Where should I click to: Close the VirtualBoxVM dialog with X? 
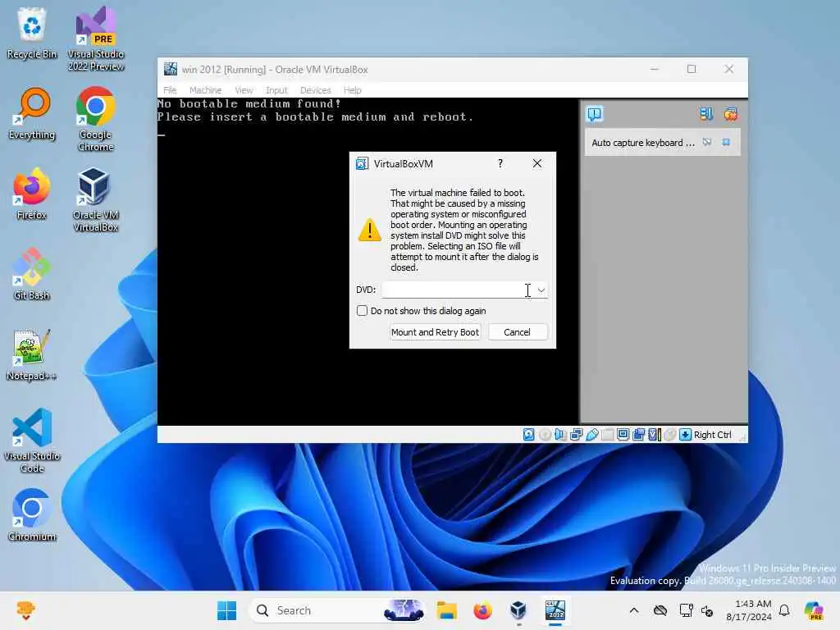537,163
